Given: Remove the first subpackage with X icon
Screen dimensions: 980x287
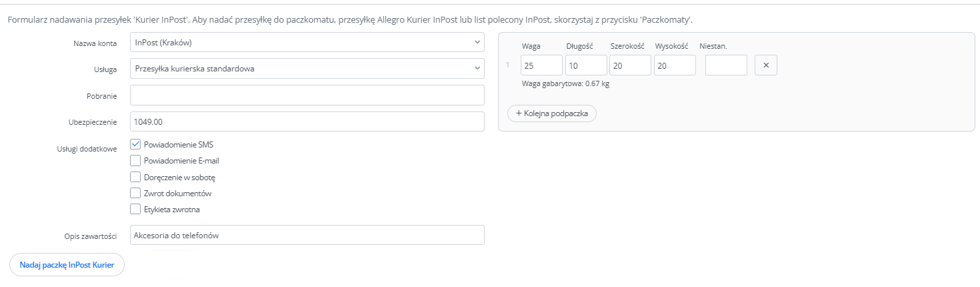Looking at the screenshot, I should click(765, 65).
